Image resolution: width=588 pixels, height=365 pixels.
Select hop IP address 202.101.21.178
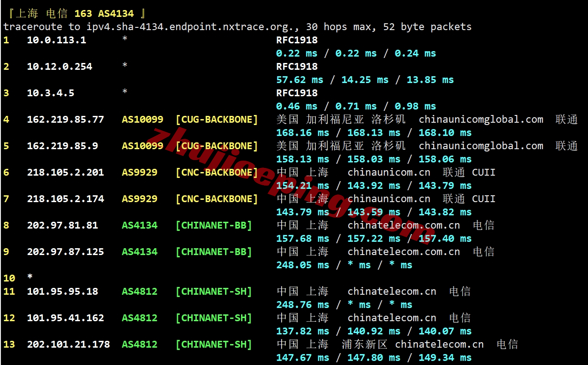68,344
